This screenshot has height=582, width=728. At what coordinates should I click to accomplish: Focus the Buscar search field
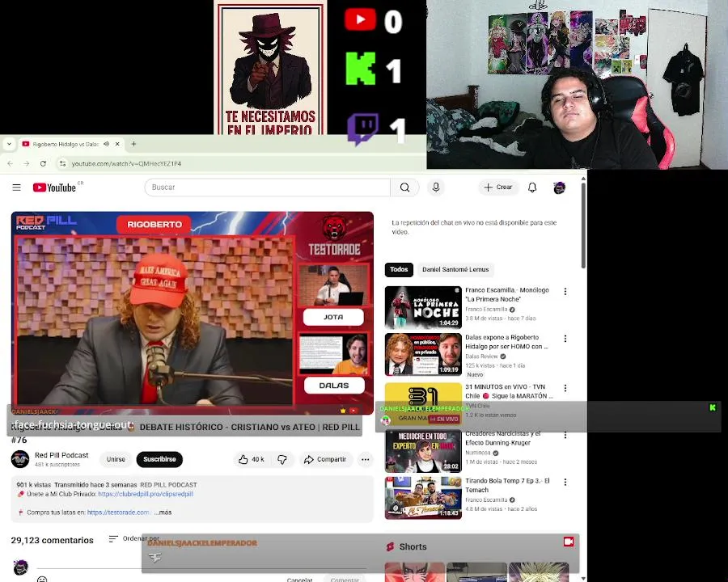click(268, 188)
